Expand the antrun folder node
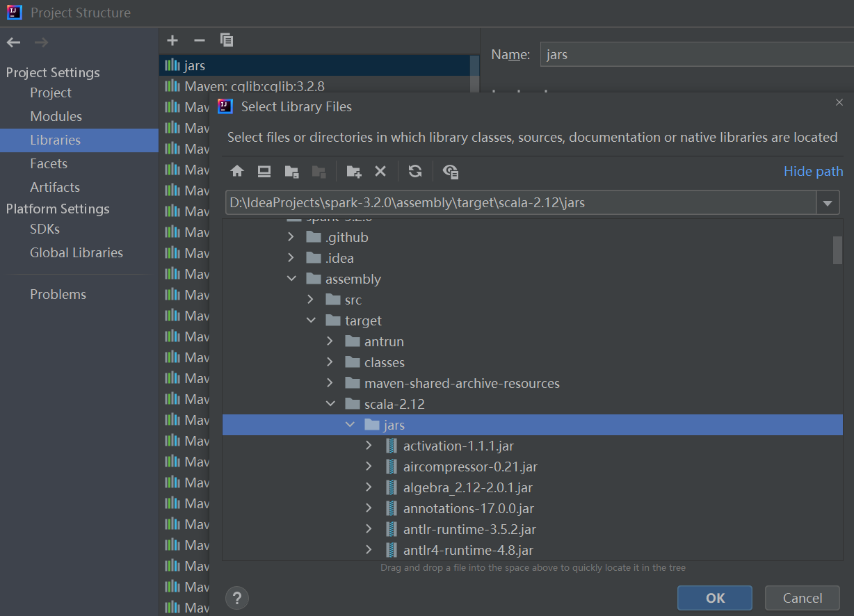Image resolution: width=854 pixels, height=616 pixels. (x=330, y=341)
